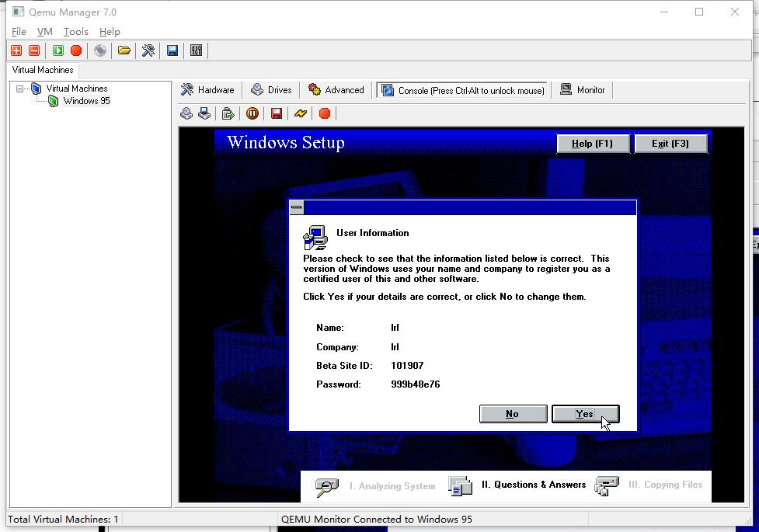Click No to change user details
Viewport: 759px width, 532px height.
pos(513,414)
